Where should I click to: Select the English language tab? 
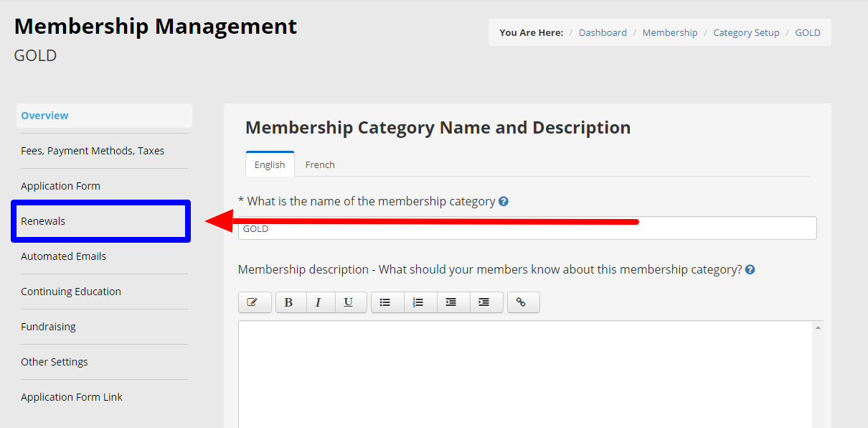(x=270, y=164)
